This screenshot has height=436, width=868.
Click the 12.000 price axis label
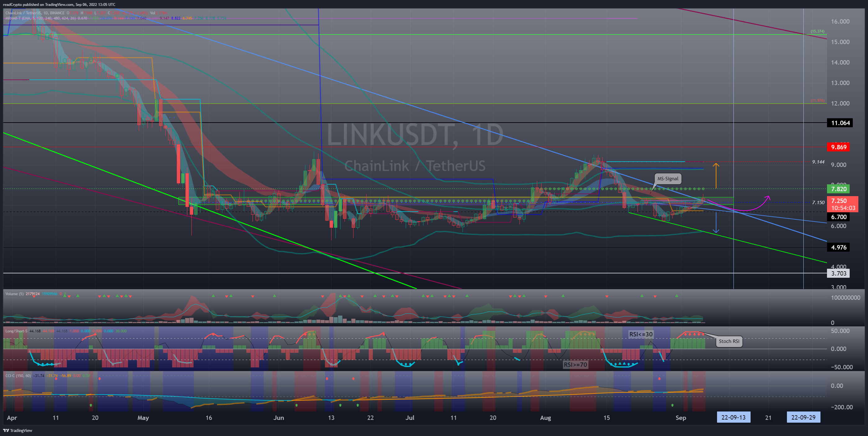tap(840, 103)
